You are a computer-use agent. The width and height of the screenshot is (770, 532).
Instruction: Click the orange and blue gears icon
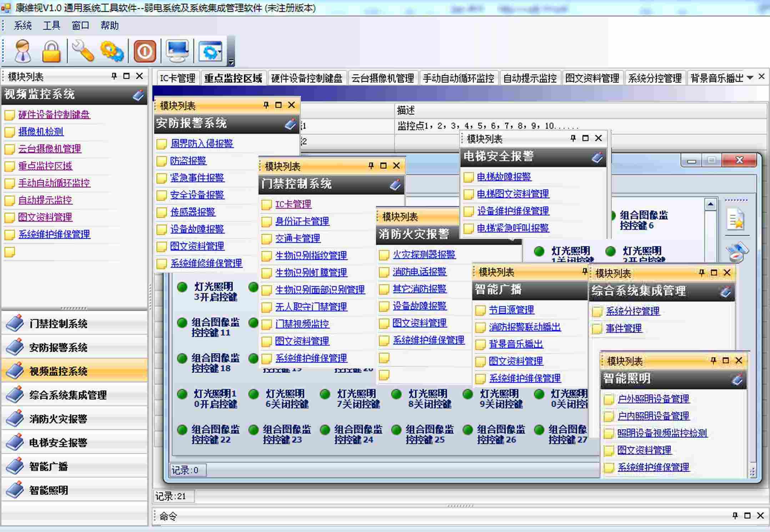pos(112,51)
